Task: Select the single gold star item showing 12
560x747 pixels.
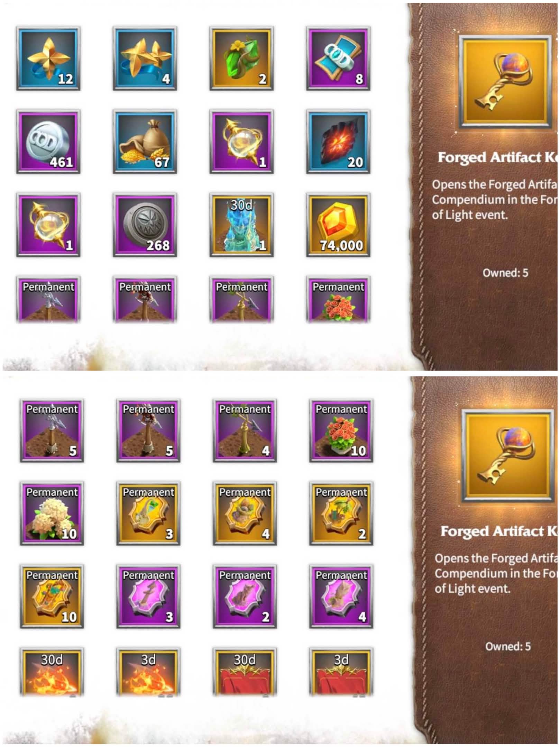Action: click(x=48, y=58)
